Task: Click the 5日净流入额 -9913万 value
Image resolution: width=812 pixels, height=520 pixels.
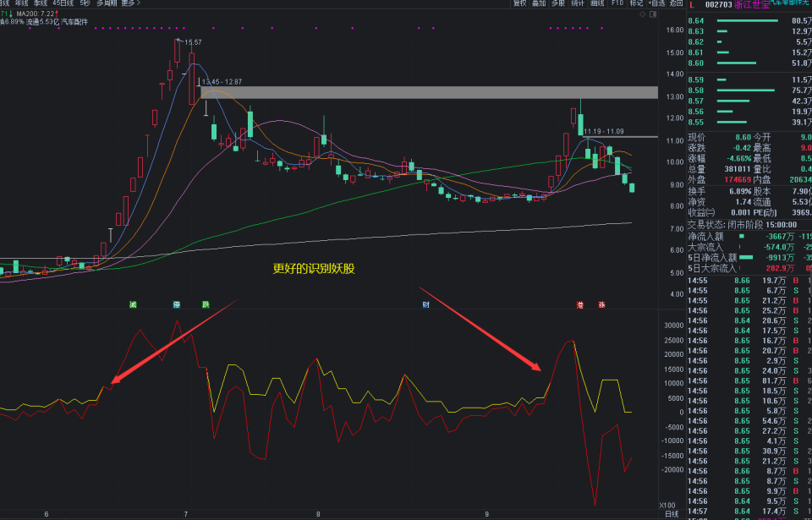Action: point(781,257)
